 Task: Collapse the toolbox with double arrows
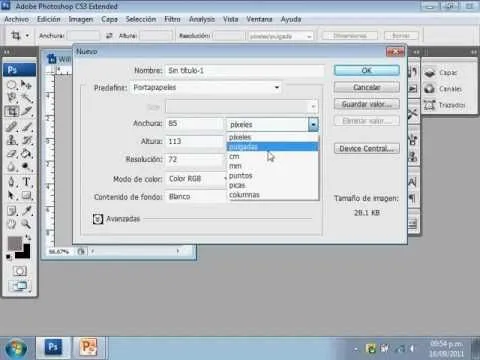(7, 52)
